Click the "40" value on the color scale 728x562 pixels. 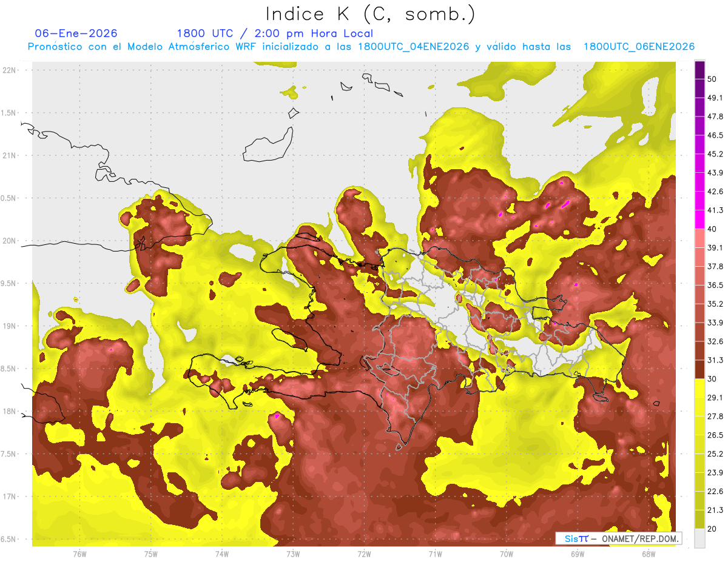(x=713, y=229)
